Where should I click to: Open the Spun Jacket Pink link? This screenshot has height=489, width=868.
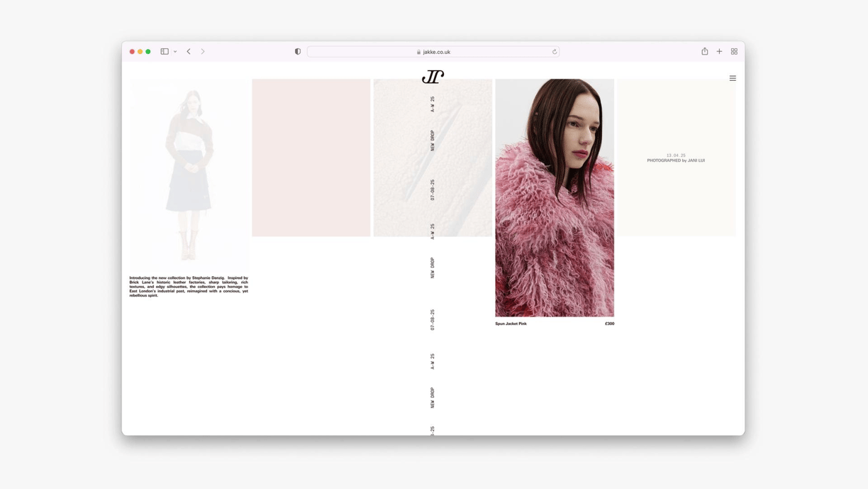511,324
